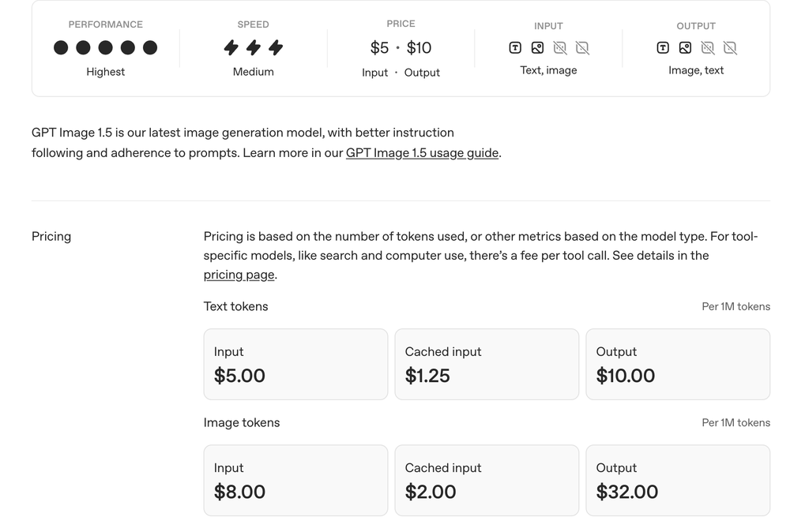Click the disabled audio icon under OUTPUT
The height and width of the screenshot is (532, 790).
coord(708,47)
